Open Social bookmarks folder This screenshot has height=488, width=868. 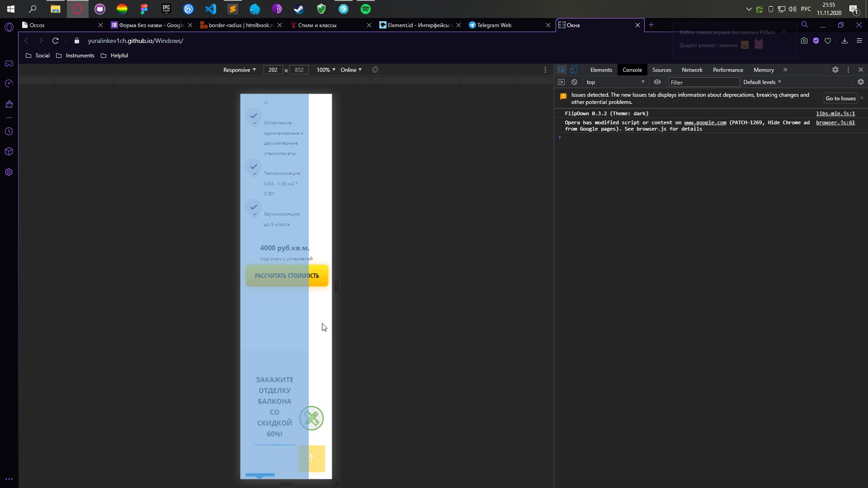tap(38, 56)
